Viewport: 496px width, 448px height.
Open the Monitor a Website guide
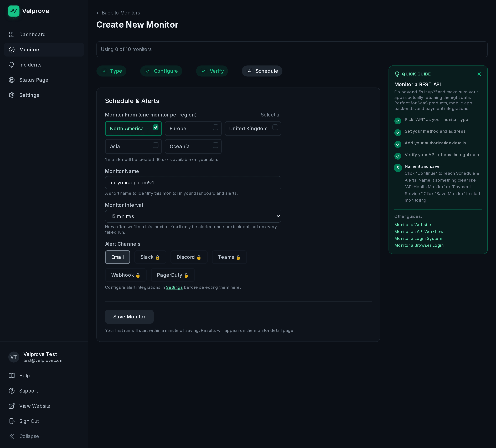[x=413, y=225]
